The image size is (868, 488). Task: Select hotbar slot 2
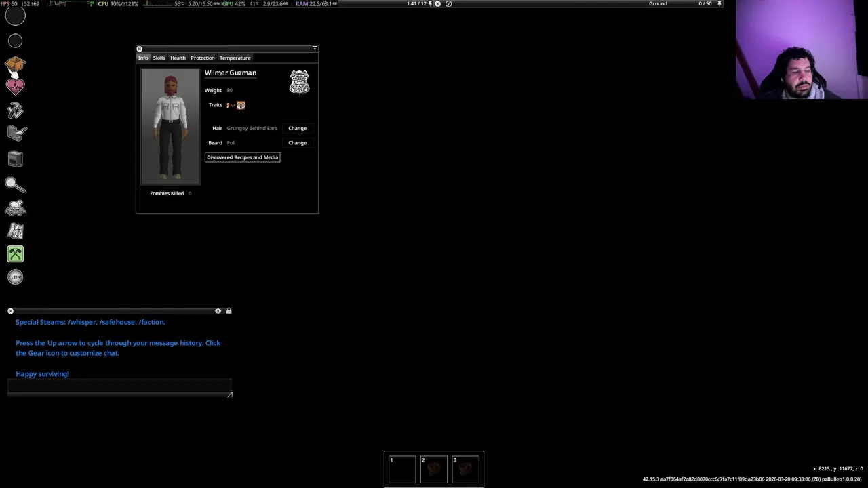pos(434,469)
